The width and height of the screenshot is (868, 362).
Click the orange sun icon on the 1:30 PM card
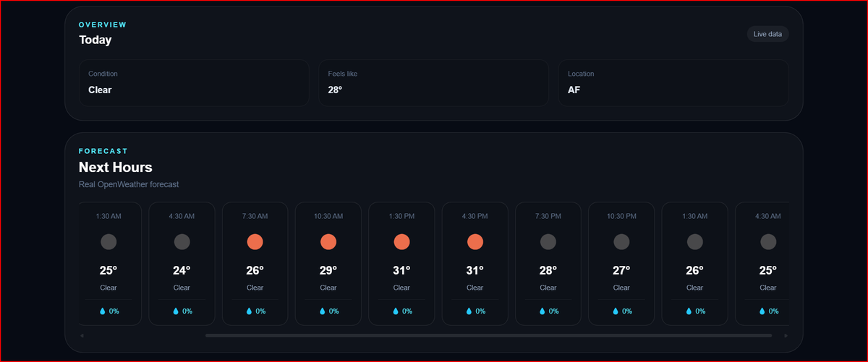coord(401,242)
